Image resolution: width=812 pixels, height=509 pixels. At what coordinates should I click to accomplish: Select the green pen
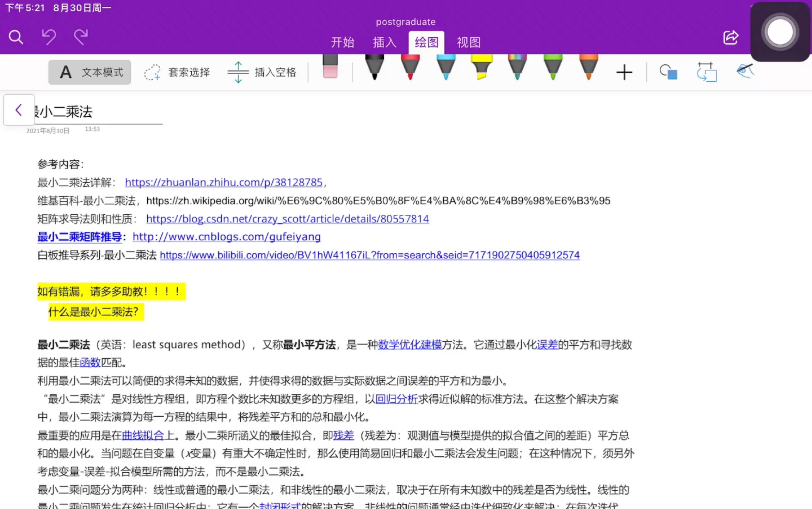[553, 67]
